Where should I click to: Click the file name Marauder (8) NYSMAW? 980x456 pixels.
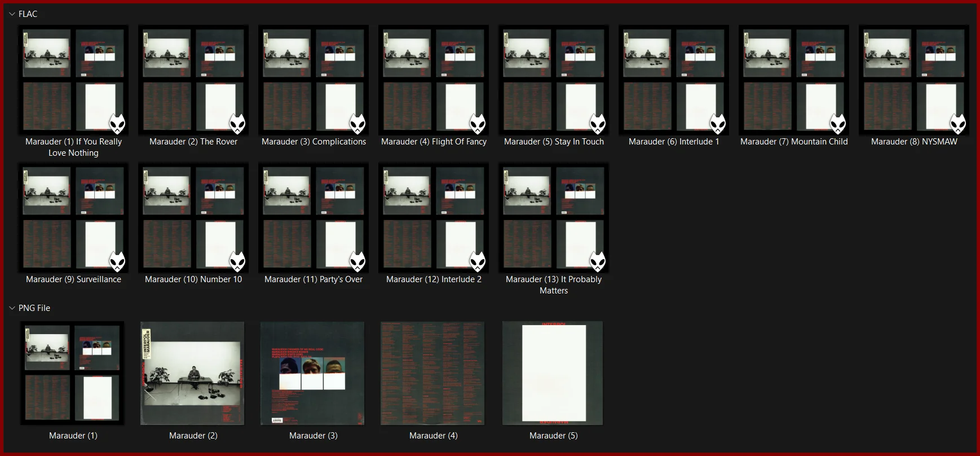[x=914, y=142]
